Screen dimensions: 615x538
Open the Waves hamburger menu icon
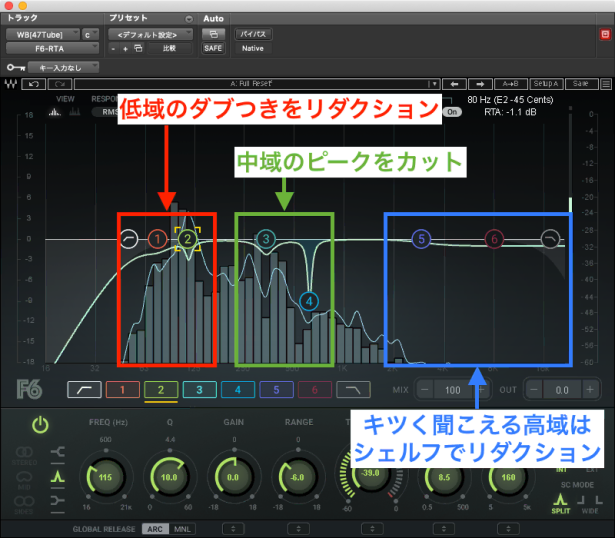tap(606, 84)
